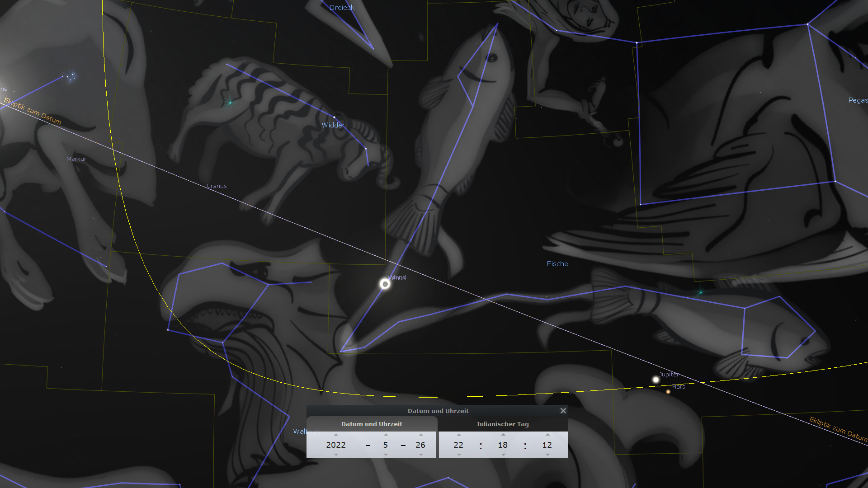868x488 pixels.
Task: Click the Merkur planet label
Action: [76, 159]
